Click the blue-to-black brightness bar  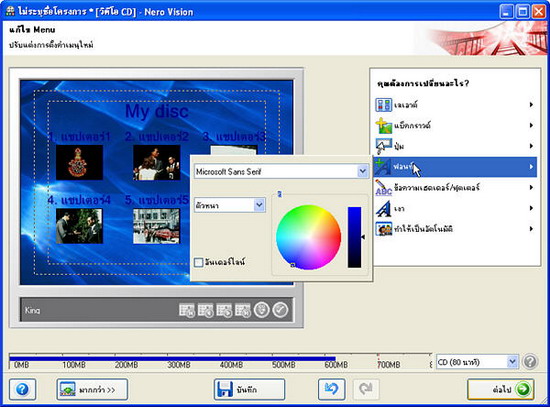click(x=354, y=237)
